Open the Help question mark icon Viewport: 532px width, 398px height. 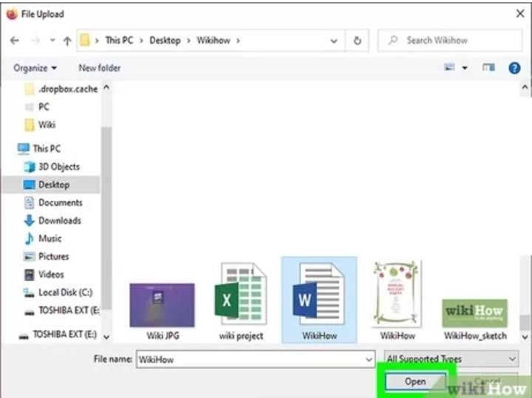pyautogui.click(x=514, y=68)
